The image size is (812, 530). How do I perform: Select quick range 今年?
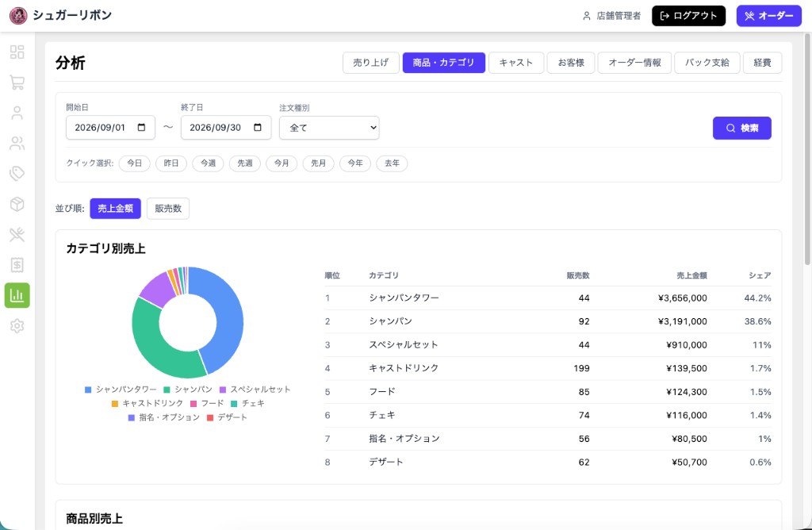355,163
